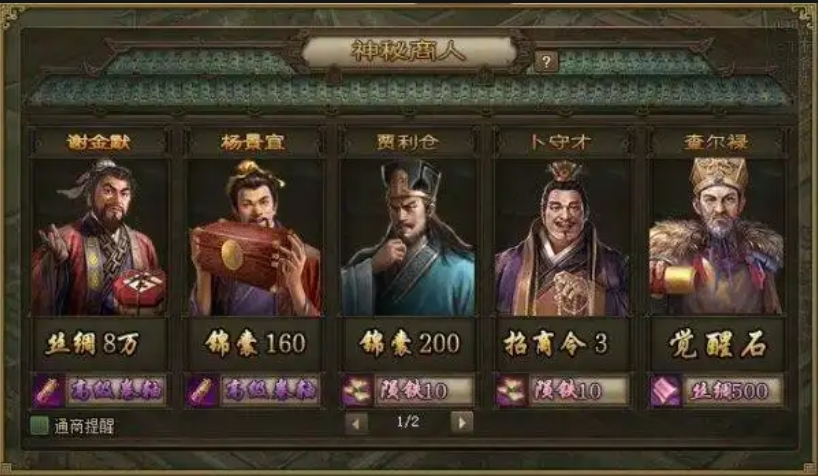Screen dimensions: 818x476
Task: Select the 谢金默 merchant portrait
Action: pos(99,237)
